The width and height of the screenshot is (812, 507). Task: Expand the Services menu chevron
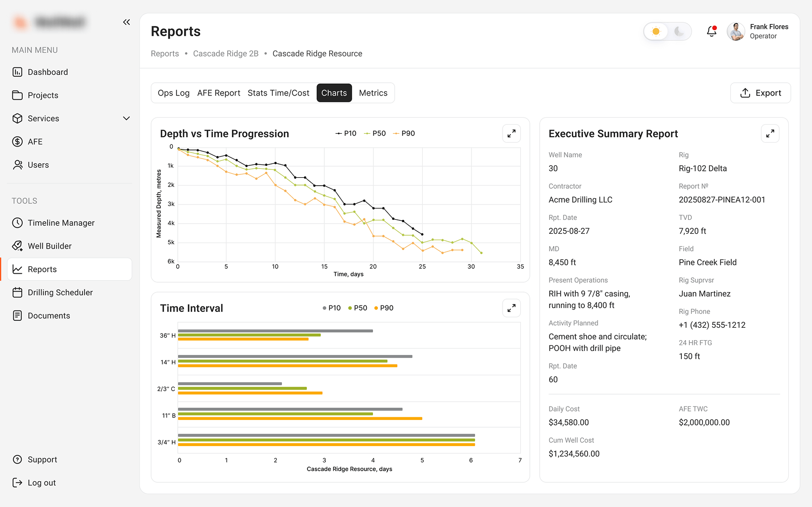(x=126, y=118)
